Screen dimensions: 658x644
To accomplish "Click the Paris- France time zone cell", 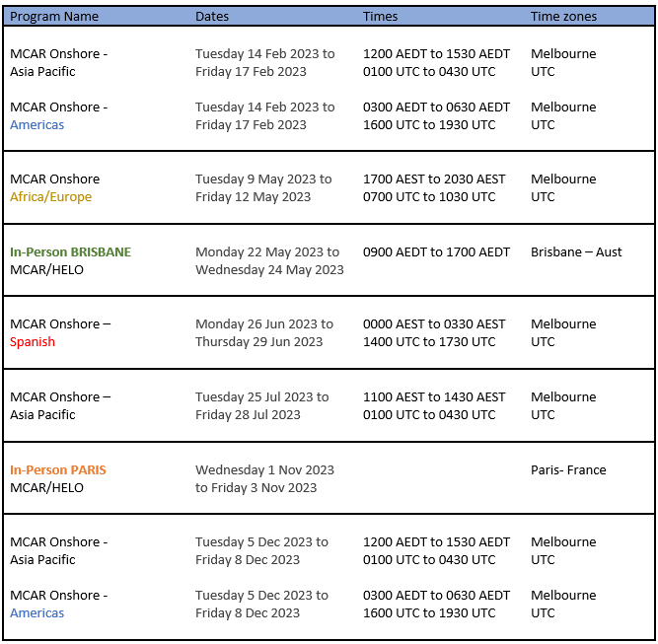I will pos(568,469).
